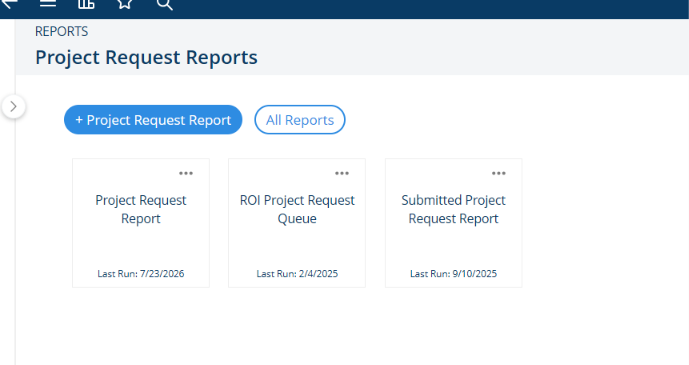
Task: Open the Project Request Report tile
Action: pyautogui.click(x=141, y=209)
